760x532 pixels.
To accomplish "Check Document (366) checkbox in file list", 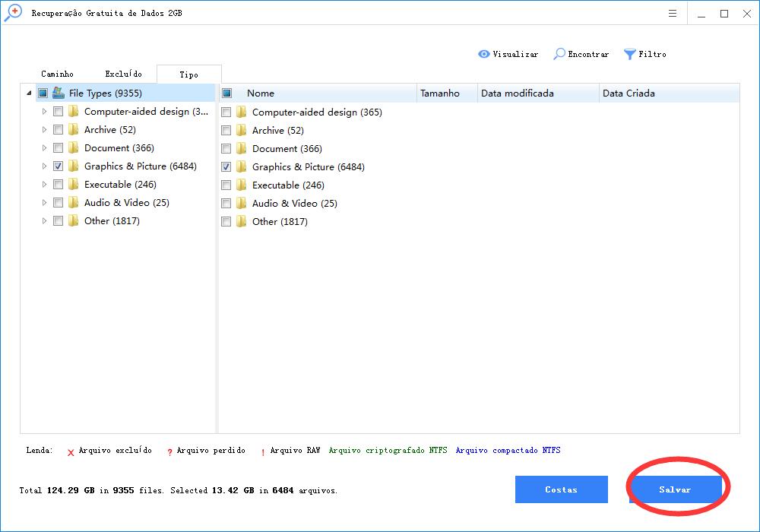I will click(x=226, y=149).
